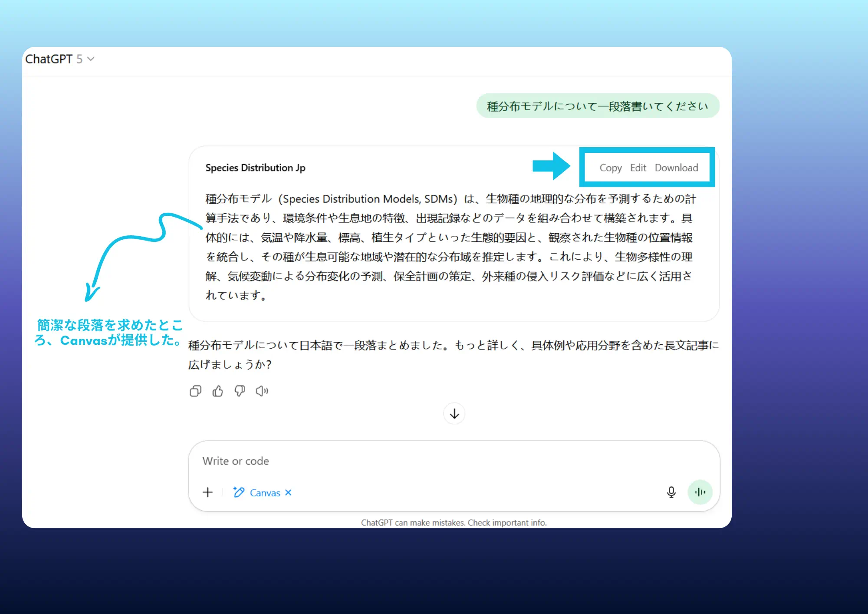Expand the model menu chevron next to ChatGPT

pos(90,59)
